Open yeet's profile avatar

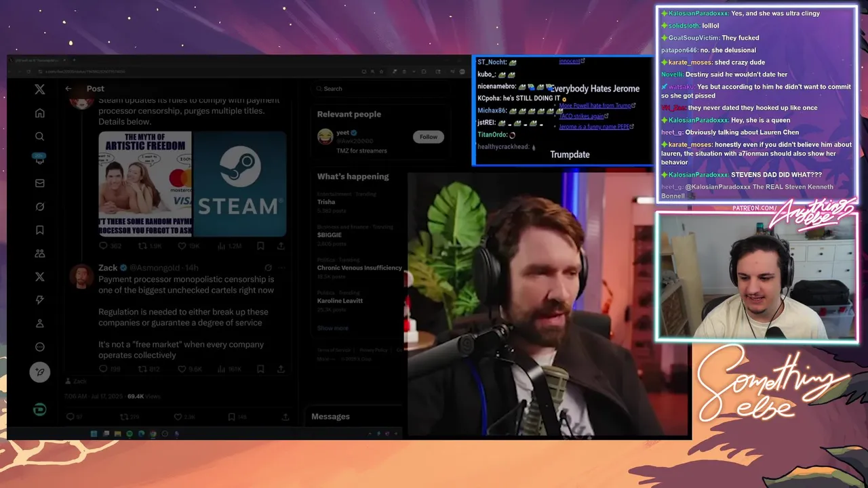pos(325,137)
